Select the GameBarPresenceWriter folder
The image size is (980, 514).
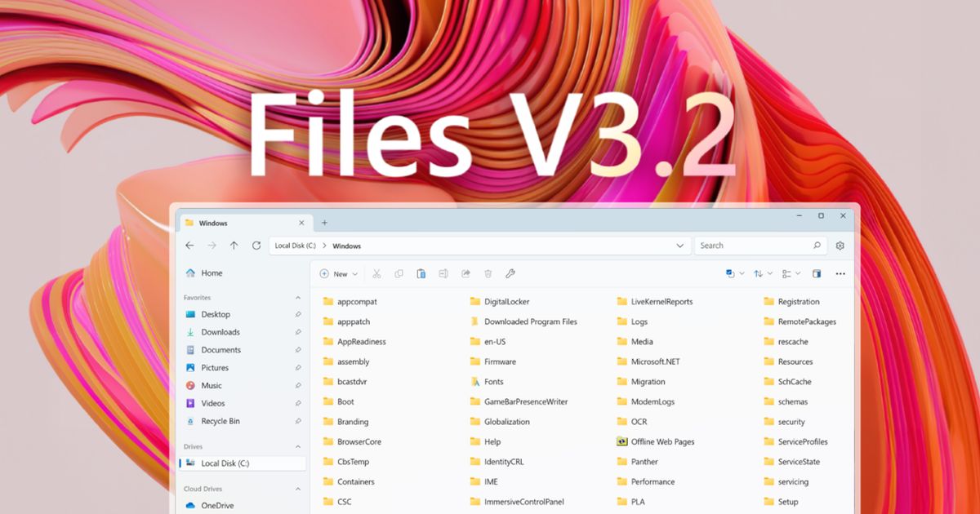point(519,402)
